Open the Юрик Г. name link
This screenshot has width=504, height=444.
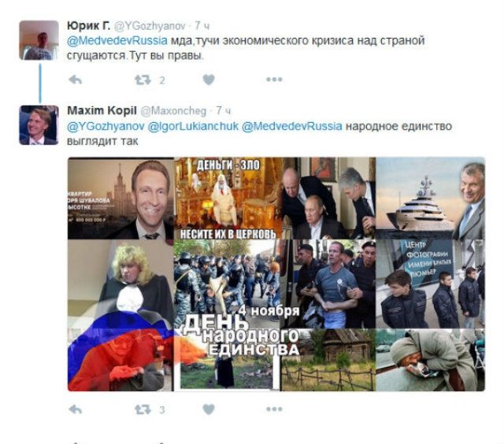(x=89, y=25)
